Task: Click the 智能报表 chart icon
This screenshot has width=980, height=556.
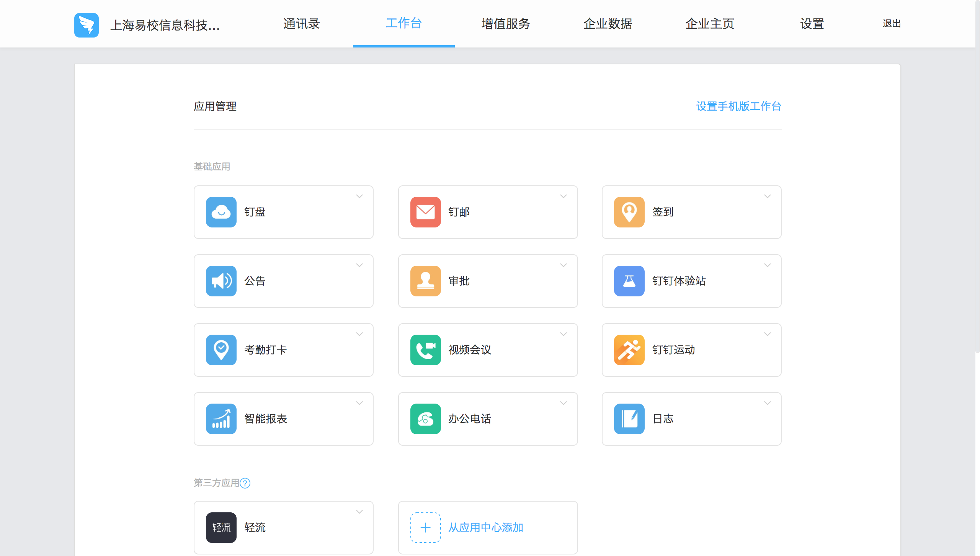Action: click(x=221, y=419)
